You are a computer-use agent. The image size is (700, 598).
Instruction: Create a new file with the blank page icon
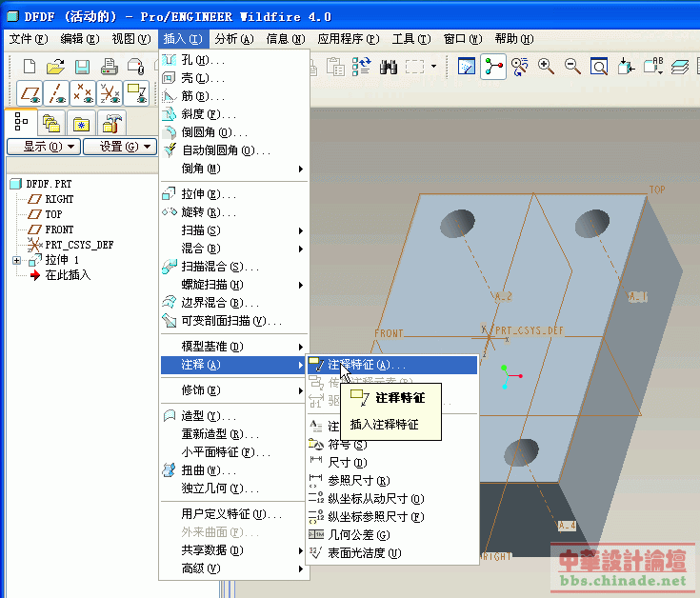coord(30,67)
